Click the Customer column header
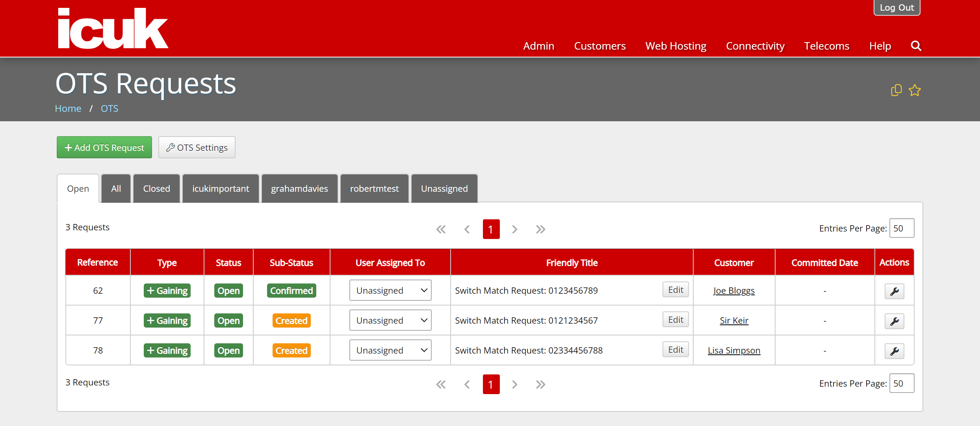 pos(734,263)
